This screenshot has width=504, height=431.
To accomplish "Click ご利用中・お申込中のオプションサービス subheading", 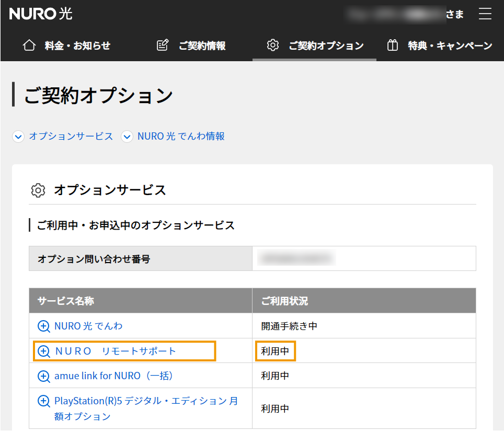I will [136, 225].
